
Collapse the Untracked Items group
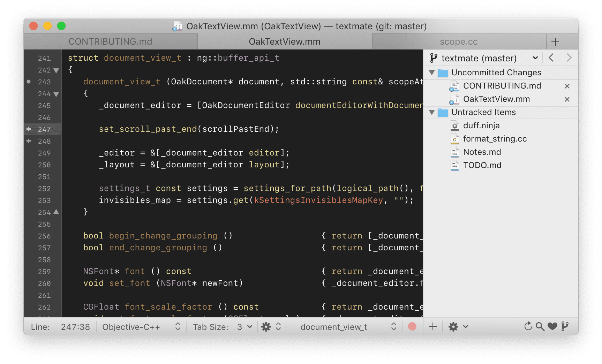click(x=432, y=112)
